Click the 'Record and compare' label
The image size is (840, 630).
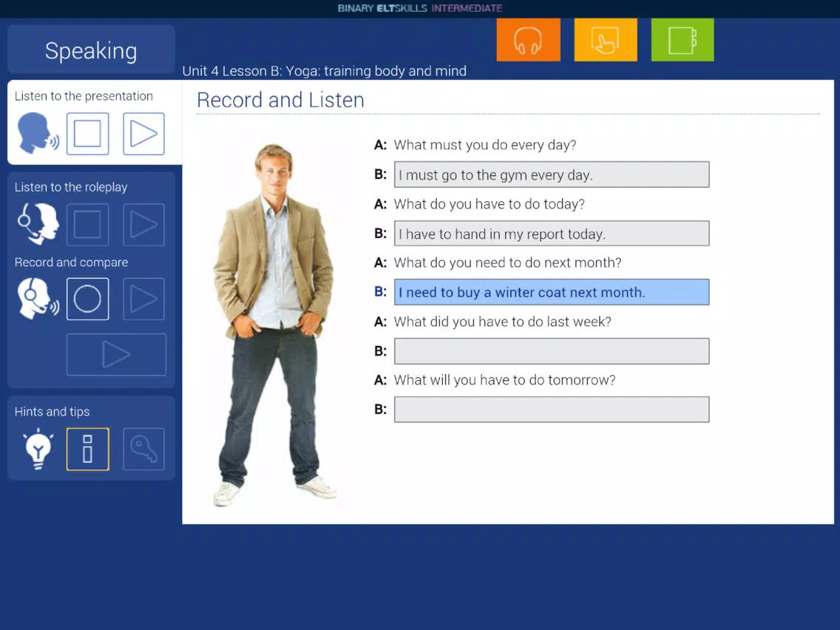(71, 262)
